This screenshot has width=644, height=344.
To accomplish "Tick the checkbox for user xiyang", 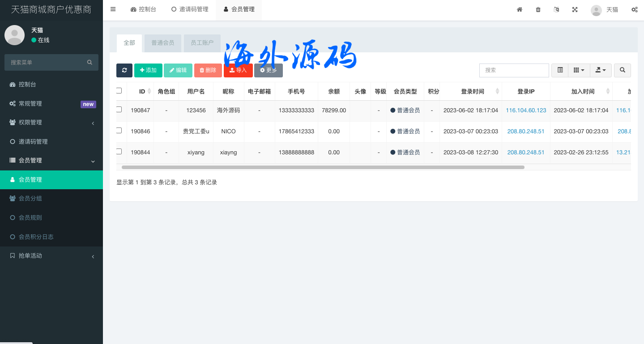I will point(119,152).
